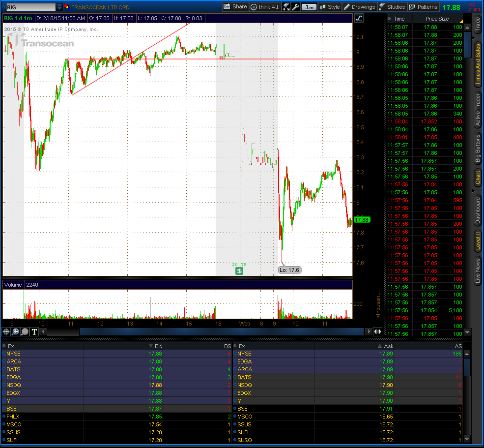
Task: Open the Dashboard side tab
Action: [478, 210]
